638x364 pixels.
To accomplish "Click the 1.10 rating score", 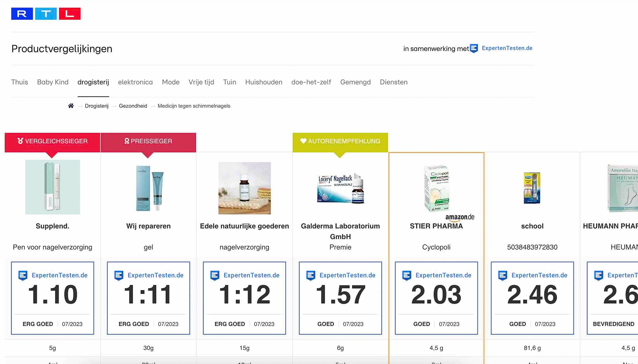I will point(53,295).
